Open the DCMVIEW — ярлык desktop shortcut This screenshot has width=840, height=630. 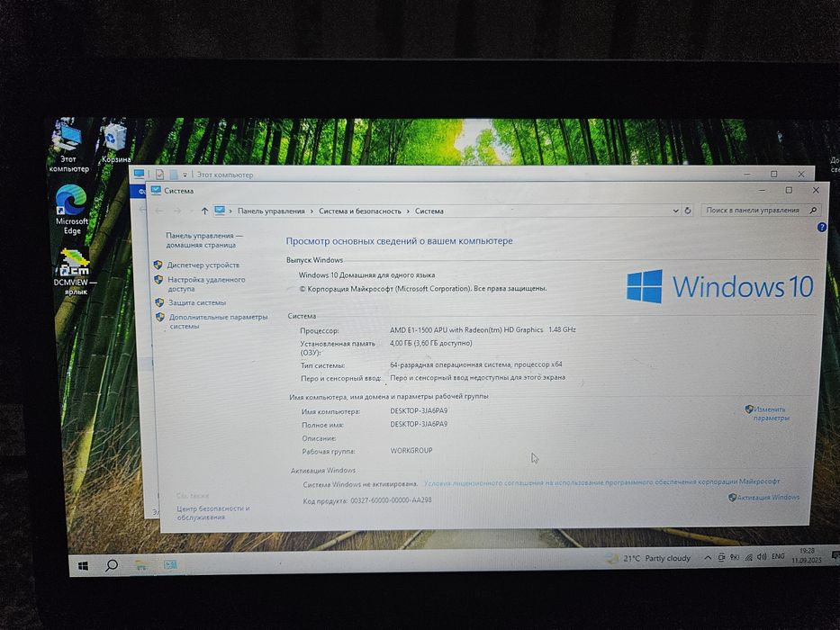(x=75, y=272)
